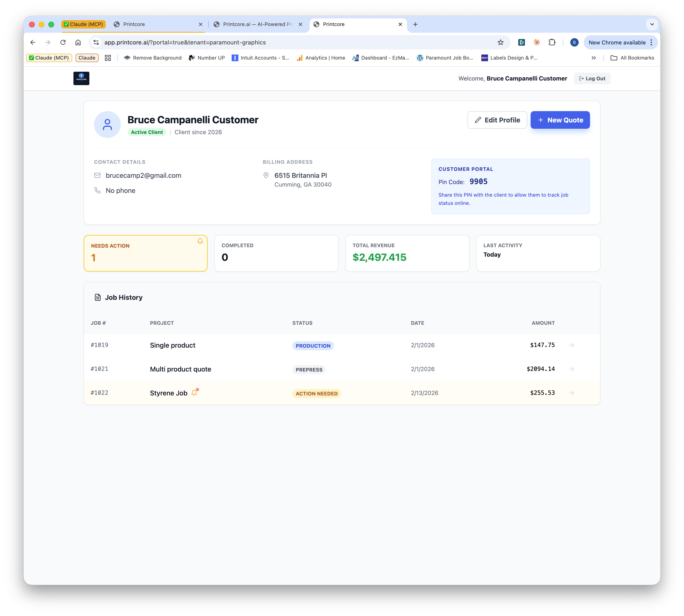Expand the bookmarks overflow chevron
This screenshot has width=684, height=616.
(594, 57)
